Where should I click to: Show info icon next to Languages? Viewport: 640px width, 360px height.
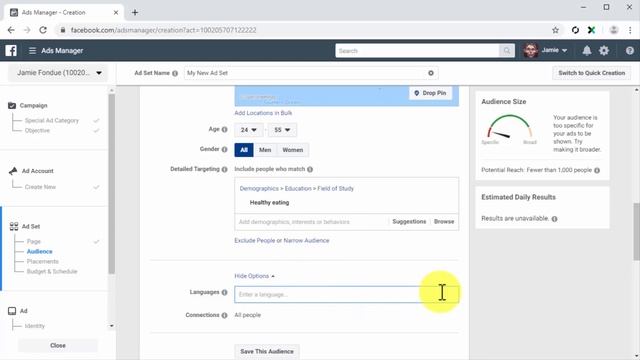[224, 292]
